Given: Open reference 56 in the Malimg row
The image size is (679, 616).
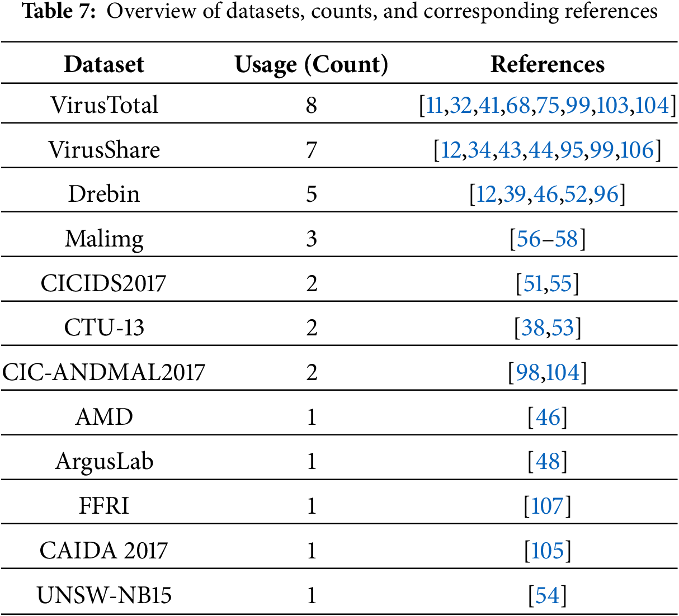Looking at the screenshot, I should pyautogui.click(x=529, y=239).
